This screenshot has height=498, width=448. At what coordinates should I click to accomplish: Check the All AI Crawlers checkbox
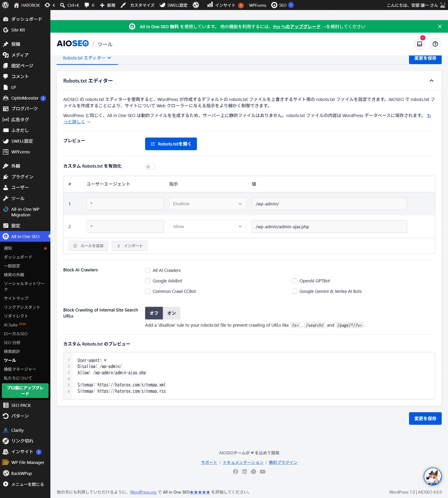(148, 270)
